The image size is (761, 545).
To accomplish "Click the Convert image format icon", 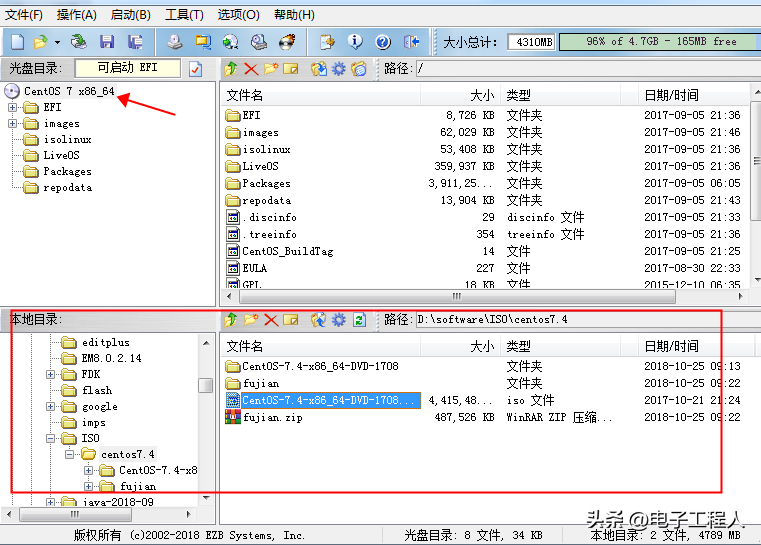I will [231, 42].
